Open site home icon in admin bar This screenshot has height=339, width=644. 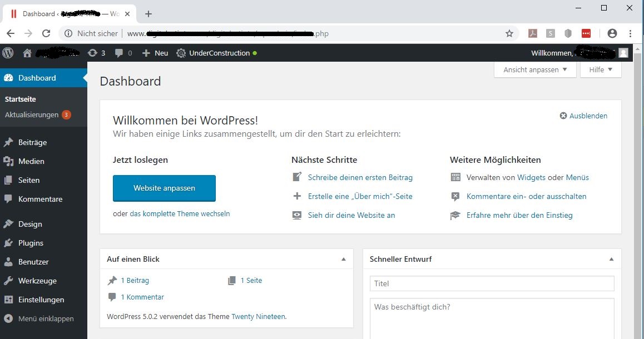click(x=27, y=53)
